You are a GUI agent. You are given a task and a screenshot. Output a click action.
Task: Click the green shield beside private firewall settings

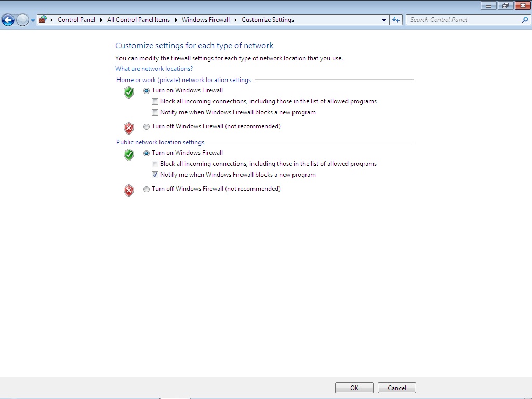click(x=128, y=92)
